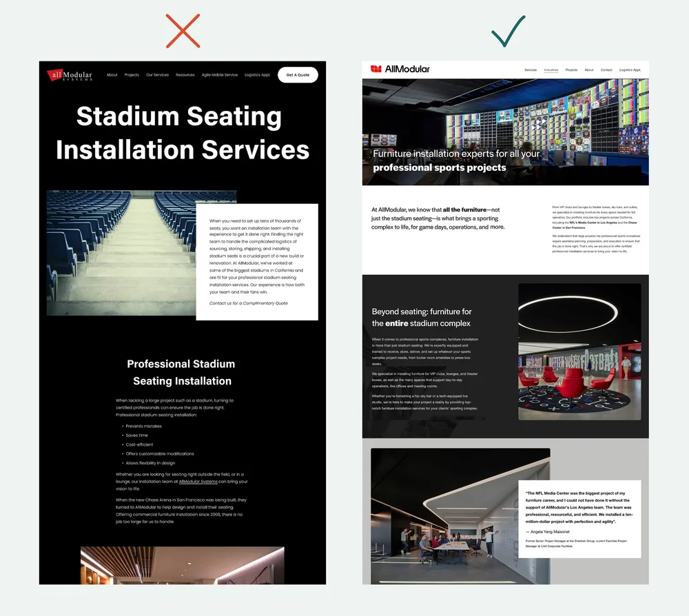
Task: Click the red AllModular logo mark on right site
Action: 376,69
